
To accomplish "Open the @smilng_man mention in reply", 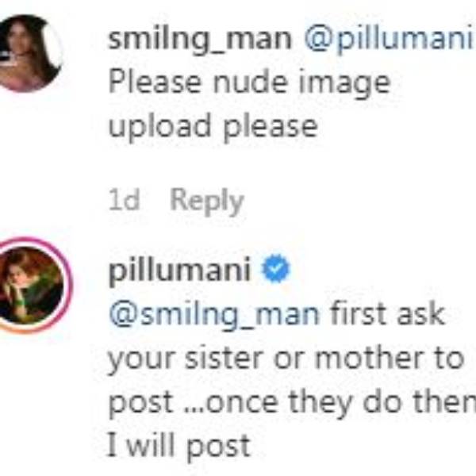I will pos(213,315).
